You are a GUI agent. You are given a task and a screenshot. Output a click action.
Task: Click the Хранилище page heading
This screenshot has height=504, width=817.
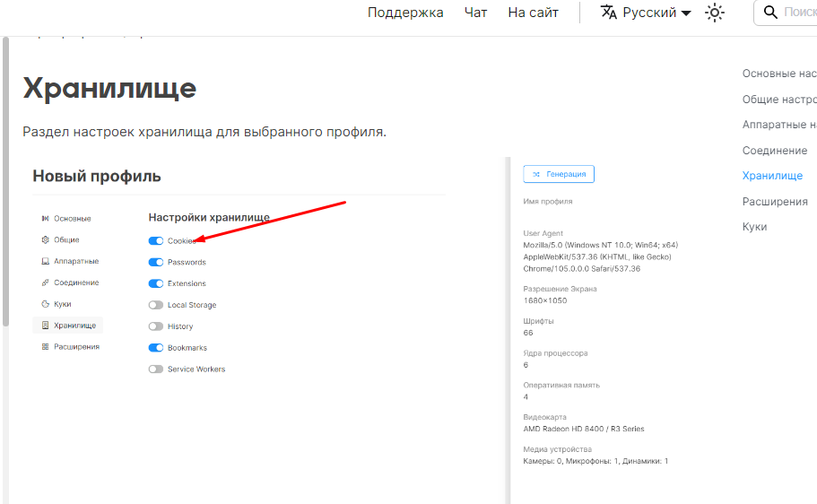pyautogui.click(x=109, y=88)
